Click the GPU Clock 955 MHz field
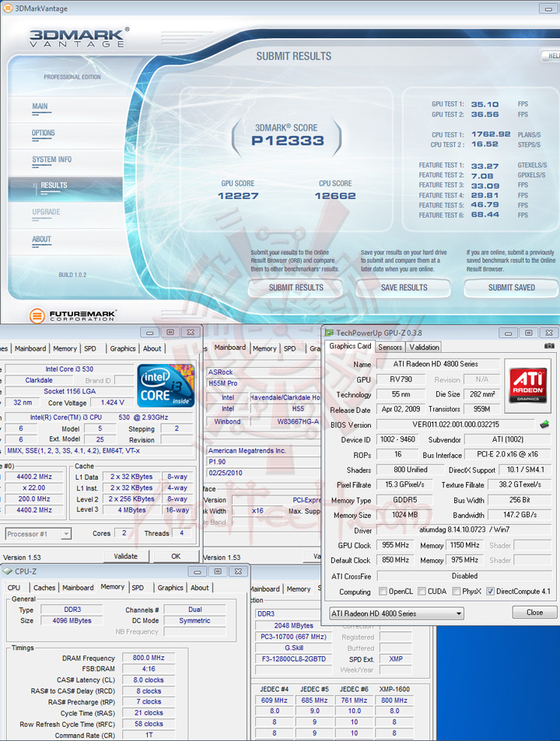Viewport: 560px width, 741px height. [x=395, y=545]
